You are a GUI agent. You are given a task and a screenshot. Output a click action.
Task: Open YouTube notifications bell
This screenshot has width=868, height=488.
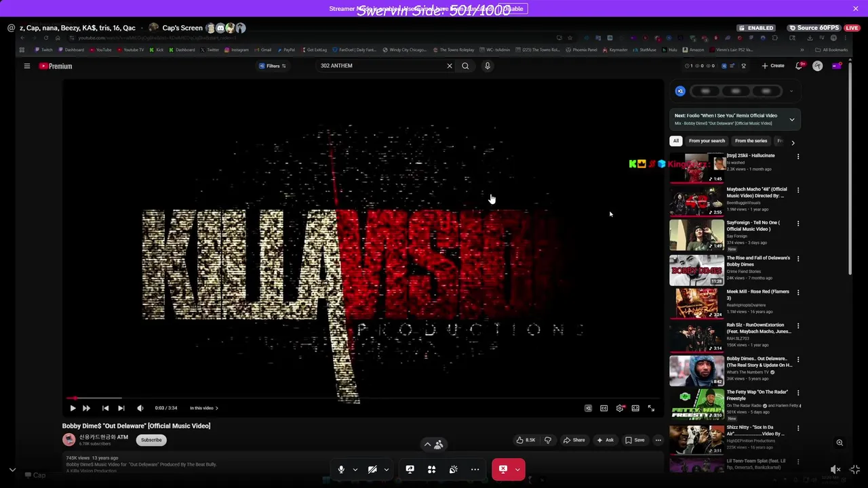(x=799, y=66)
